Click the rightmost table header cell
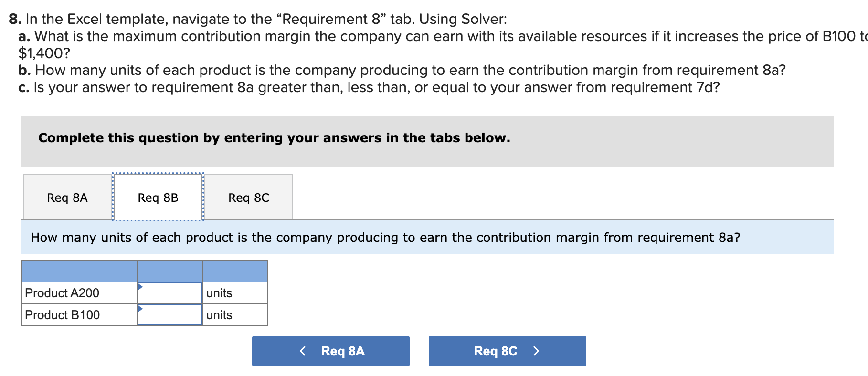This screenshot has height=376, width=868. click(x=235, y=271)
